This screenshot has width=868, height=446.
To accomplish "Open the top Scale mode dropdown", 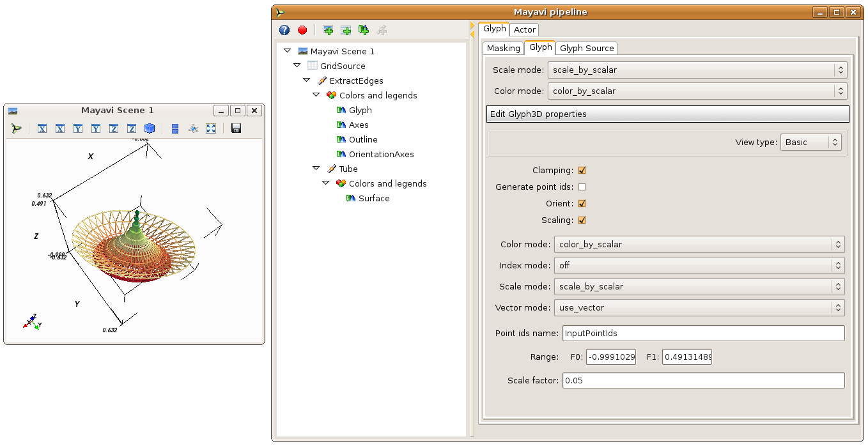I will click(x=697, y=70).
